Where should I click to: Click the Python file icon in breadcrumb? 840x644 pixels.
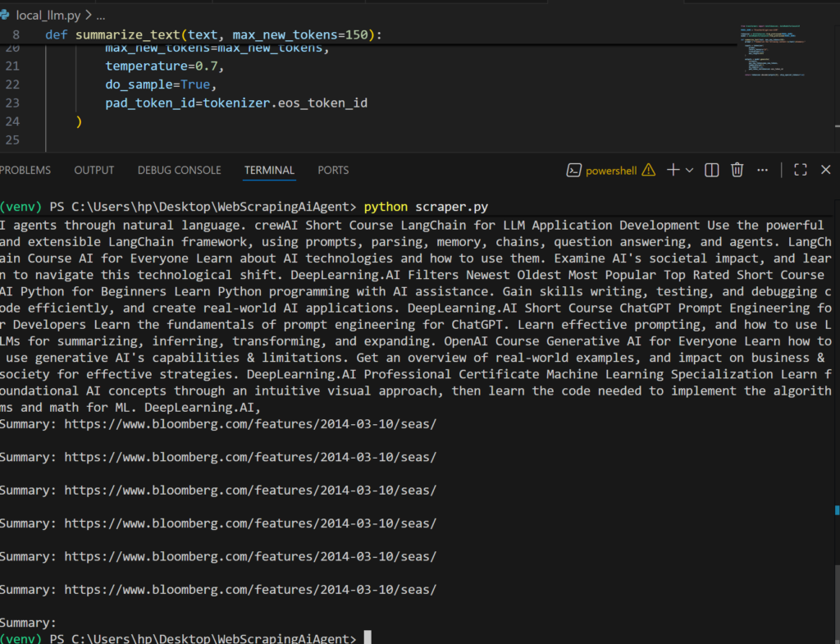[x=5, y=15]
